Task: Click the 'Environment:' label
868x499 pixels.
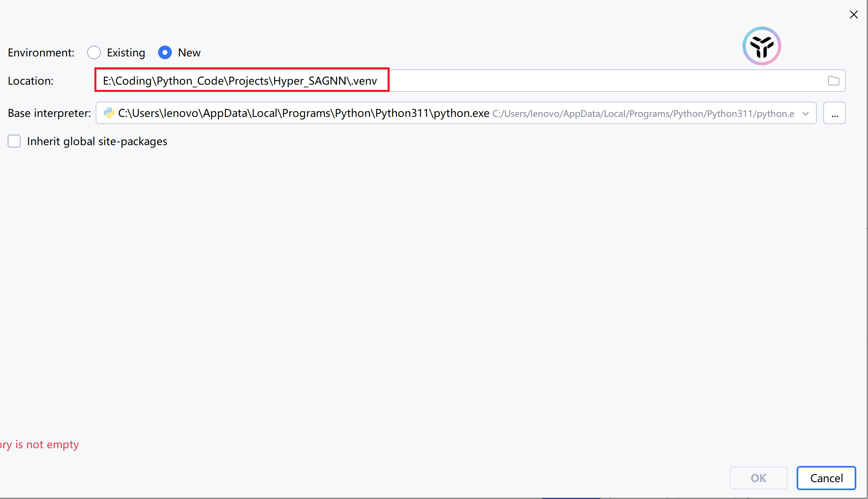Action: (x=41, y=53)
